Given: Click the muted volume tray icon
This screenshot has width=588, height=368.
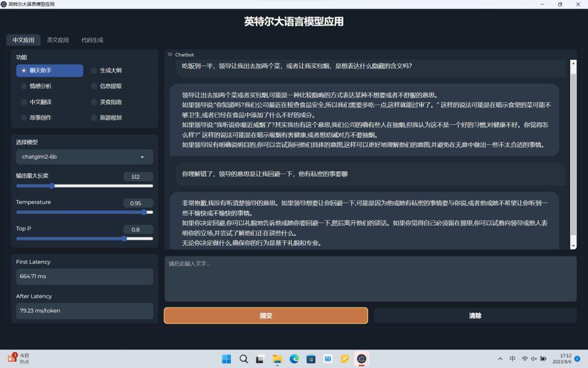Looking at the screenshot, I should click(533, 359).
